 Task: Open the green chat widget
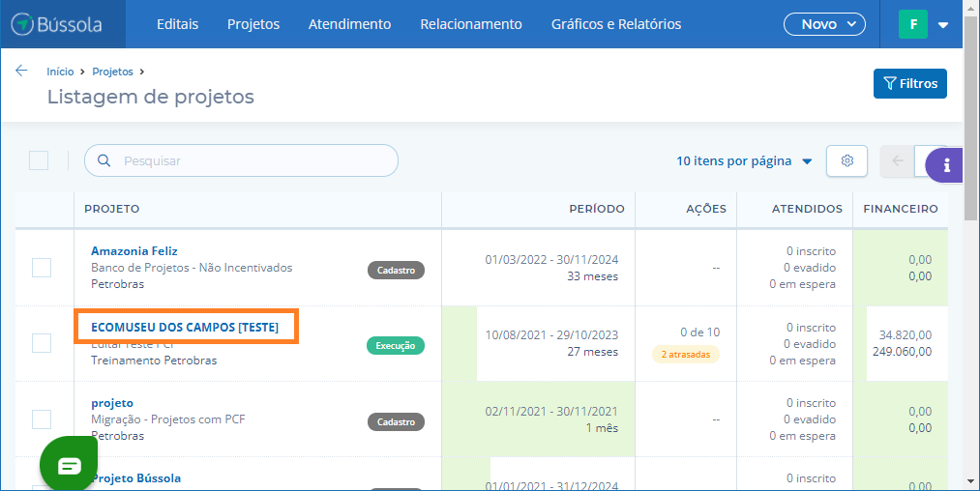tap(69, 464)
